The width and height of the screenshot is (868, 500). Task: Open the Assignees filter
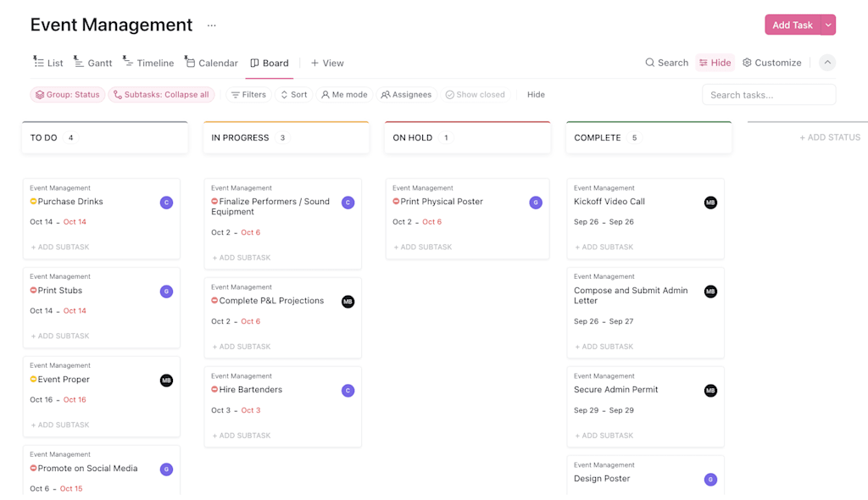click(x=406, y=95)
